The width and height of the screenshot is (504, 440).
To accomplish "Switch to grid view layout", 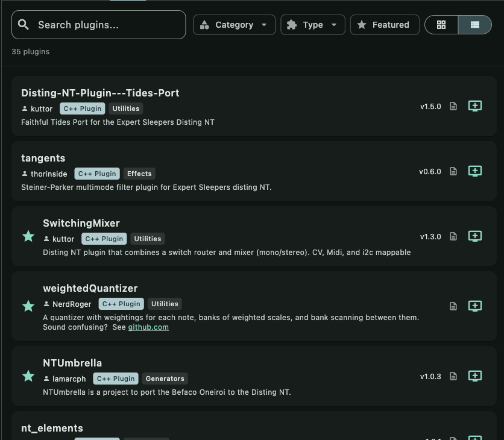I will [441, 25].
